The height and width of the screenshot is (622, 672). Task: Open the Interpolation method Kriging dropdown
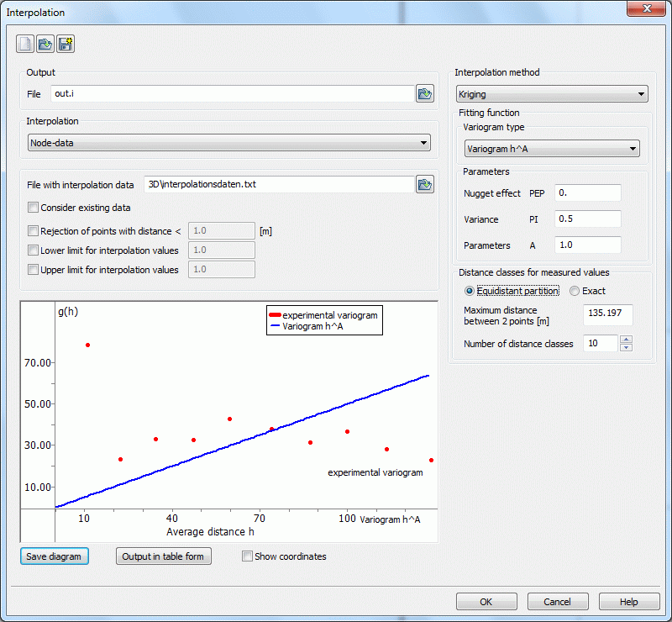[x=552, y=94]
